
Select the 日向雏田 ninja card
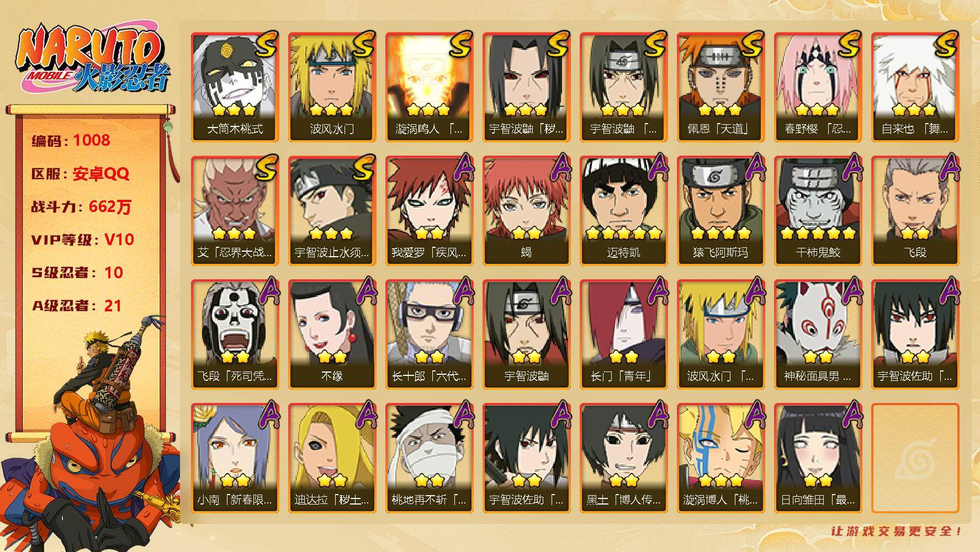[818, 458]
